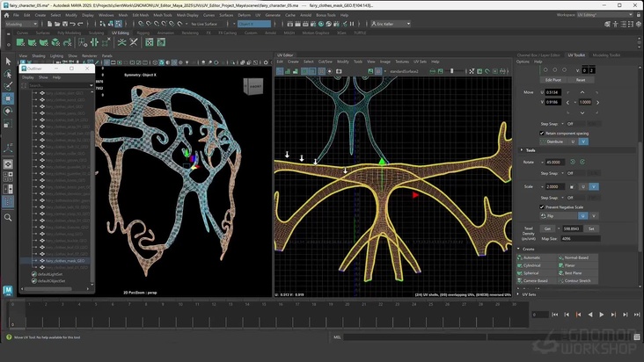Expand the Tools section in UV Toolkit
This screenshot has height=362, width=644.
coord(522,150)
